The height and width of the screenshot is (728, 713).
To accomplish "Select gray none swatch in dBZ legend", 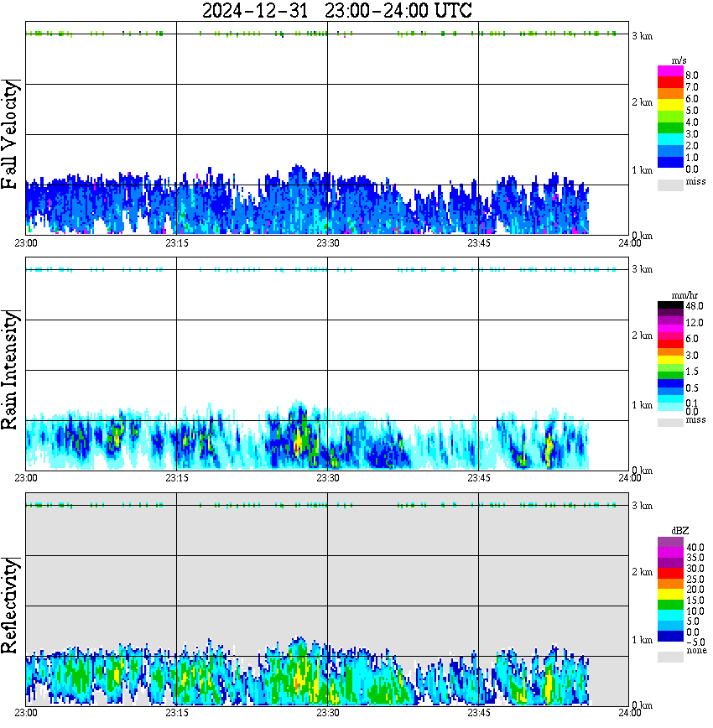I will [x=670, y=657].
